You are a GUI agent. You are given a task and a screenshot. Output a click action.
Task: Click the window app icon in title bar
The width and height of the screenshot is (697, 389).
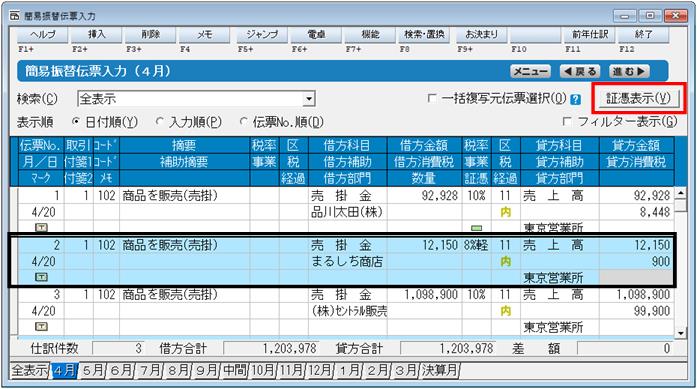(15, 16)
